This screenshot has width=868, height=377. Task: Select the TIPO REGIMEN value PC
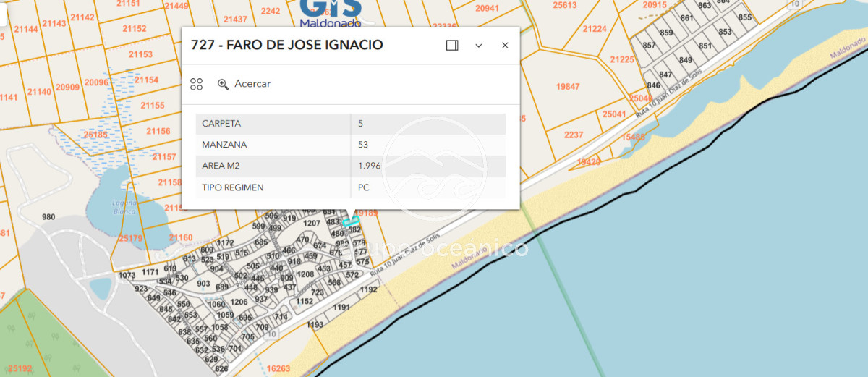coord(364,187)
